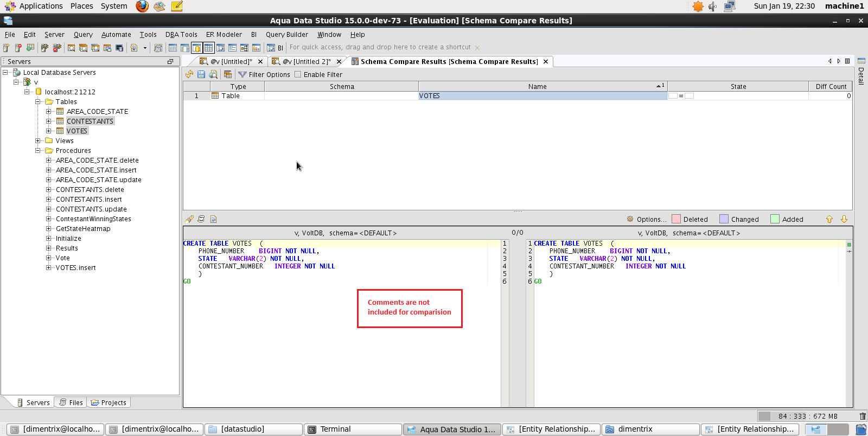Sort results by the Name column
The width and height of the screenshot is (868, 436).
click(x=542, y=86)
